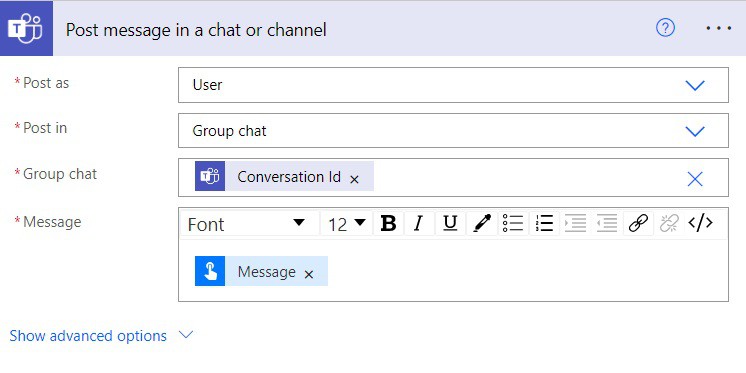Insert a numbered list

click(544, 223)
